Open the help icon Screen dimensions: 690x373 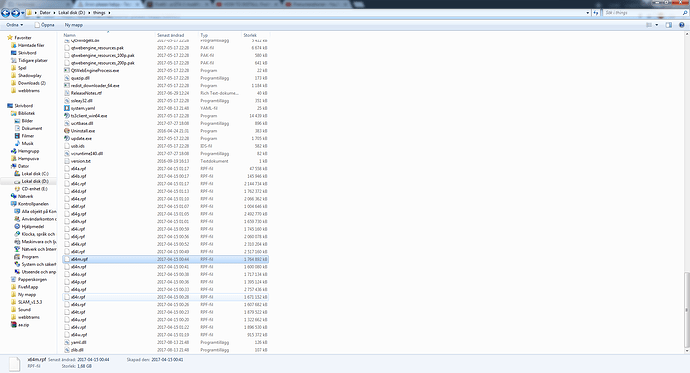point(682,25)
